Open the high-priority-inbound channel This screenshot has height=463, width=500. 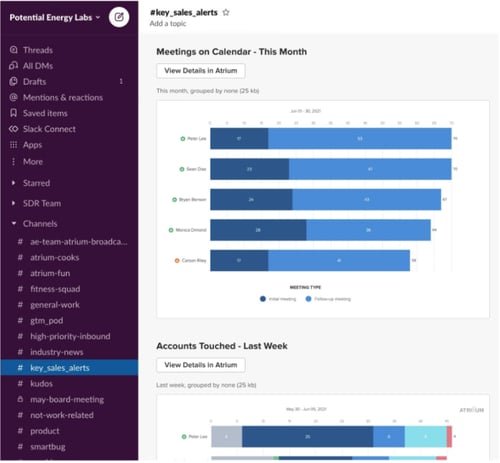coord(69,336)
